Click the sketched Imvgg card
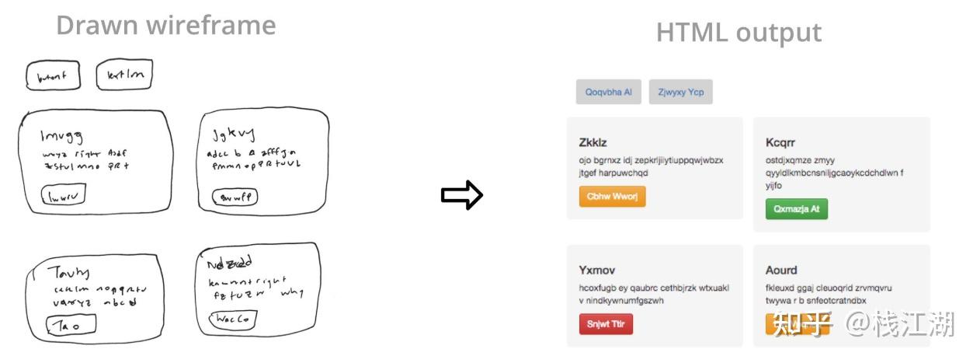The width and height of the screenshot is (980, 363). (x=96, y=162)
